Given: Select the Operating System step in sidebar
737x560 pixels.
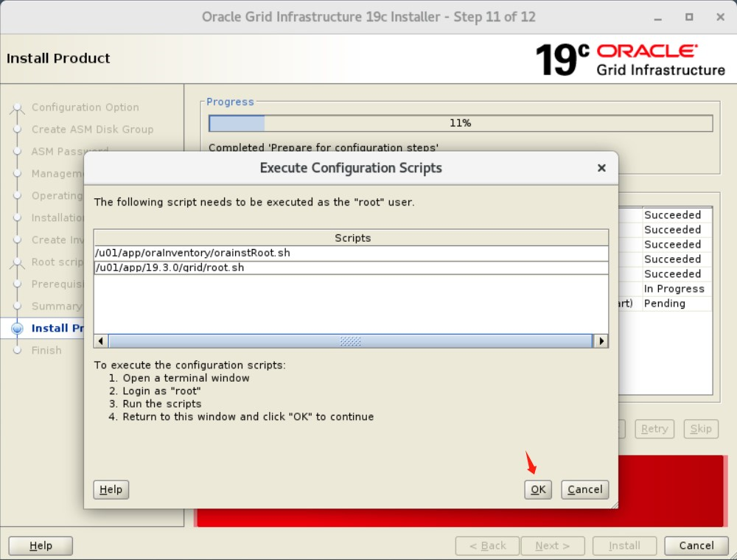Looking at the screenshot, I should click(x=57, y=195).
